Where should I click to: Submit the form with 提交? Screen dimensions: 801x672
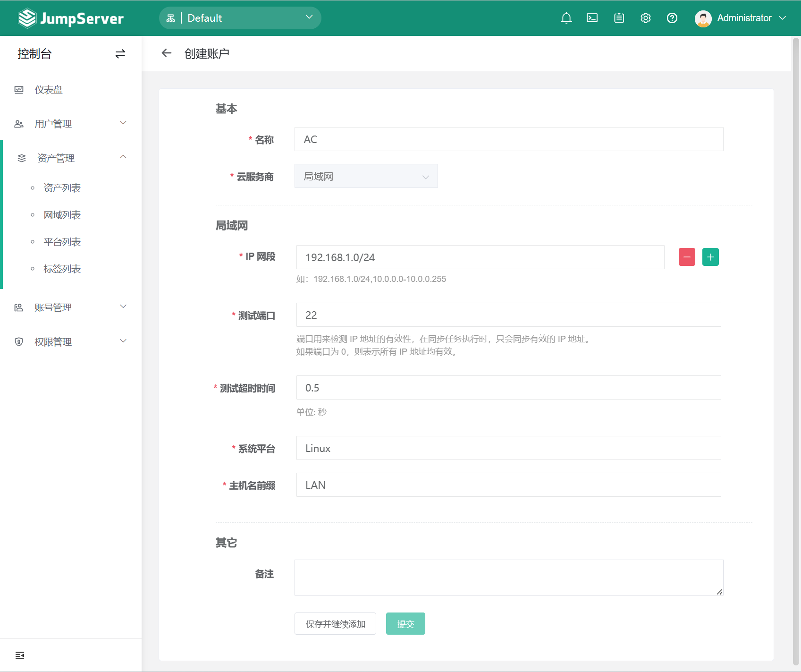[405, 623]
